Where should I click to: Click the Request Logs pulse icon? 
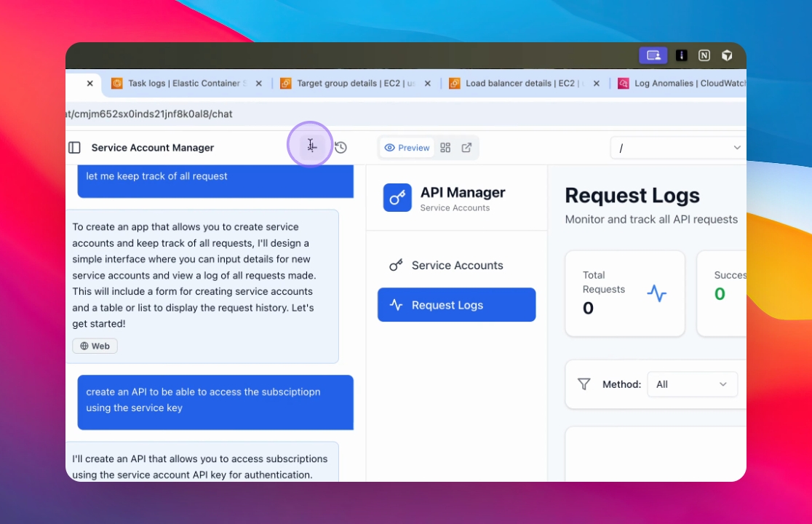[396, 305]
